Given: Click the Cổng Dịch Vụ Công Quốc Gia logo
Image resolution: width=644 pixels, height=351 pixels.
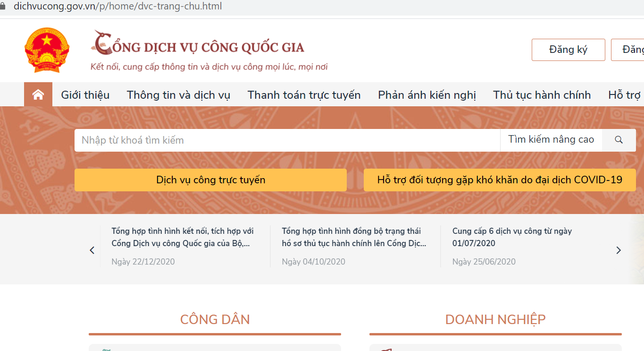Looking at the screenshot, I should pos(198,43).
